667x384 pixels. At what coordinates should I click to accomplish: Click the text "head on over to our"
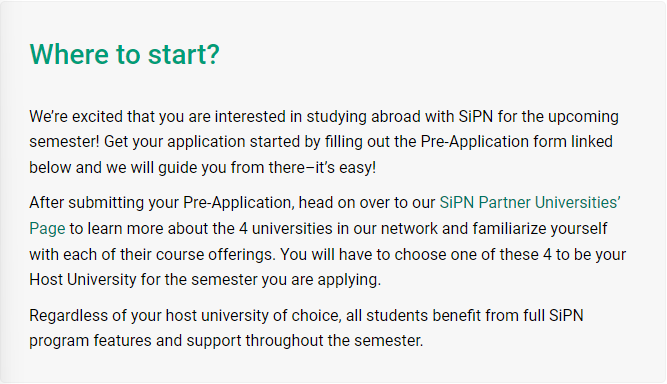(367, 203)
